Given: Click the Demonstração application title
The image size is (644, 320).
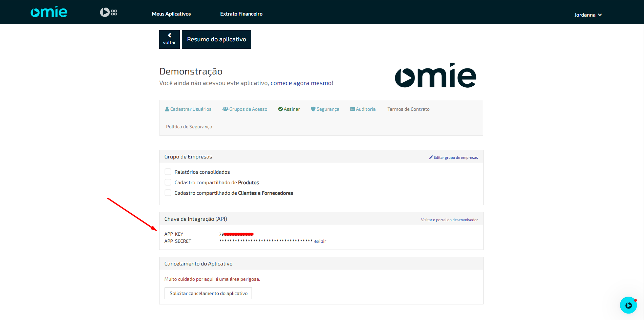Looking at the screenshot, I should pos(191,71).
